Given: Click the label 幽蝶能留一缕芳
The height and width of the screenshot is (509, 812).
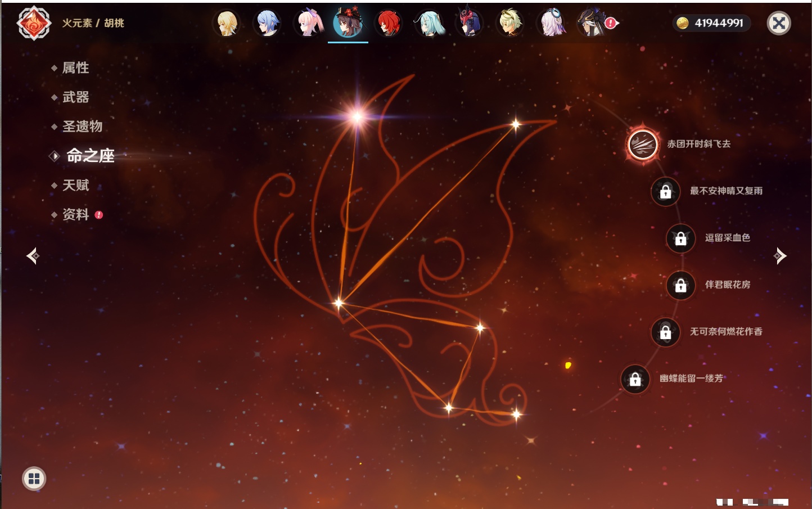Looking at the screenshot, I should [x=691, y=379].
